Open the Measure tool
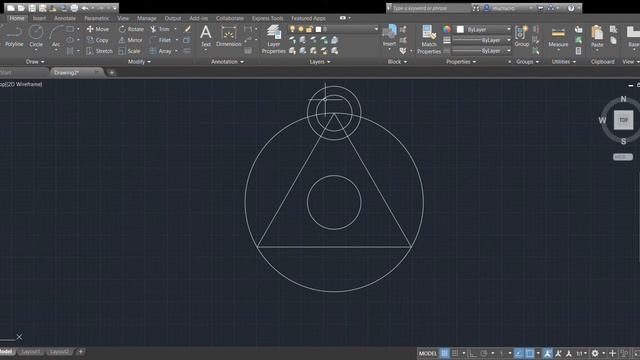This screenshot has width=640, height=360. pos(558,37)
